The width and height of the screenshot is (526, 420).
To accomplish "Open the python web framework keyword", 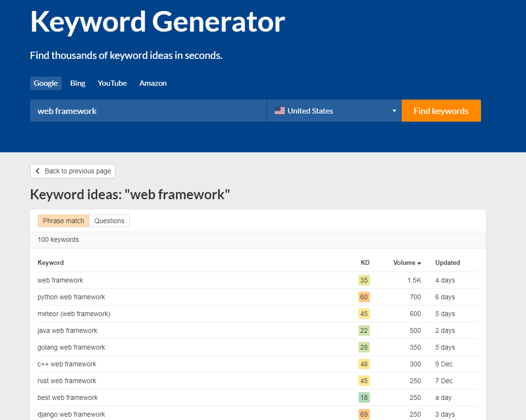I will pyautogui.click(x=71, y=297).
